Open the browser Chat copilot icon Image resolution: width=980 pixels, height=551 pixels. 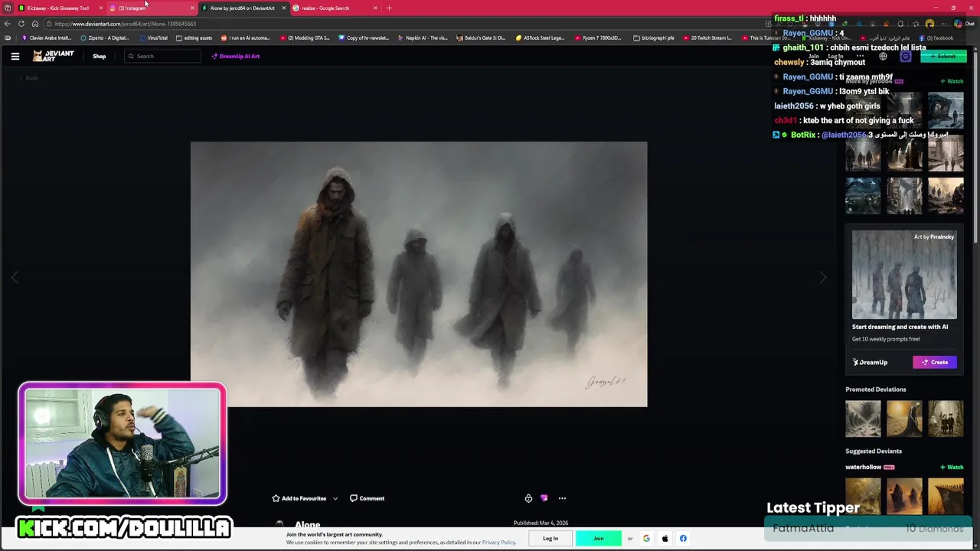tap(964, 24)
